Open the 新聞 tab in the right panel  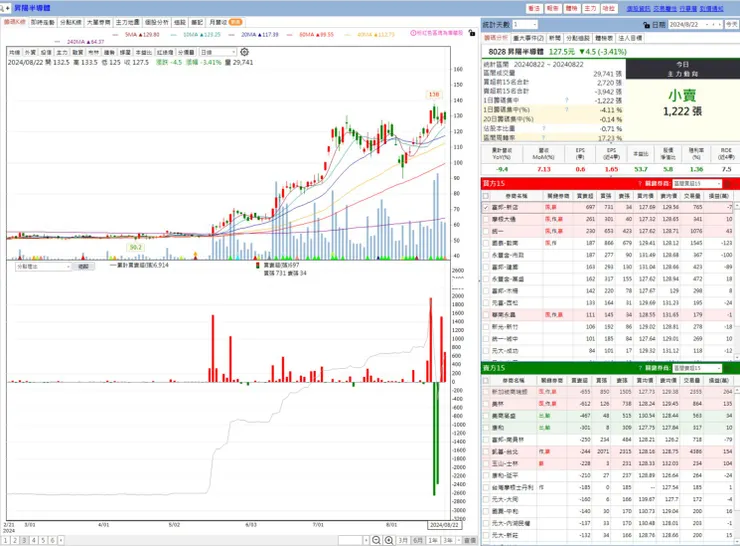click(555, 38)
